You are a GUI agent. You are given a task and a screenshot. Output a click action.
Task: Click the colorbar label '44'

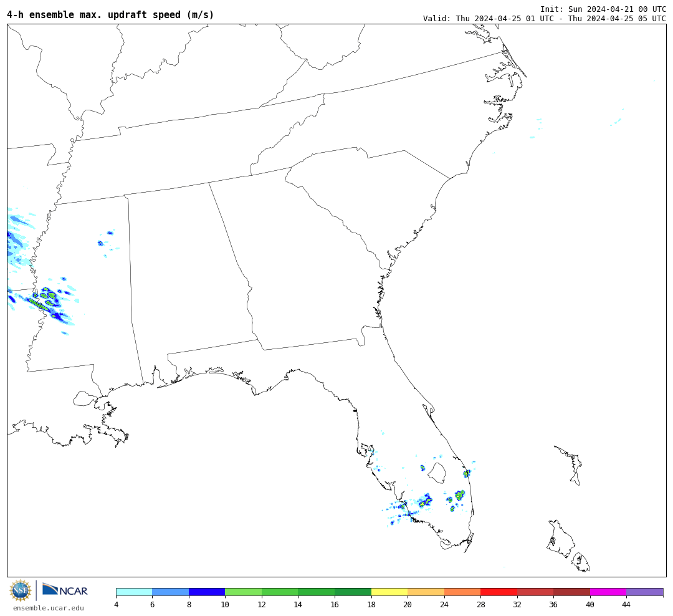click(x=626, y=604)
